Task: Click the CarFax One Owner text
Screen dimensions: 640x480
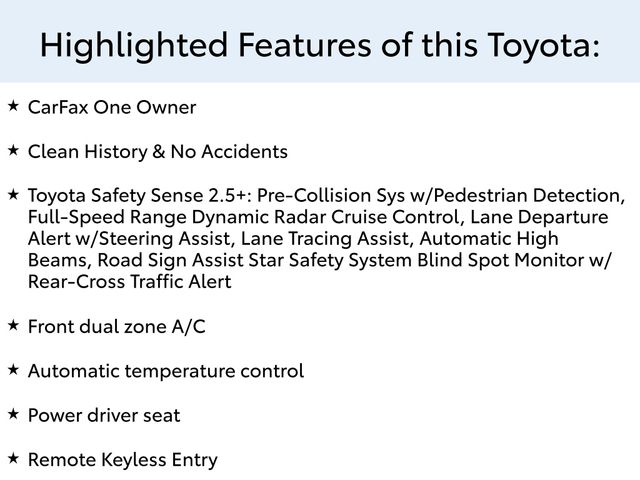Action: (112, 107)
